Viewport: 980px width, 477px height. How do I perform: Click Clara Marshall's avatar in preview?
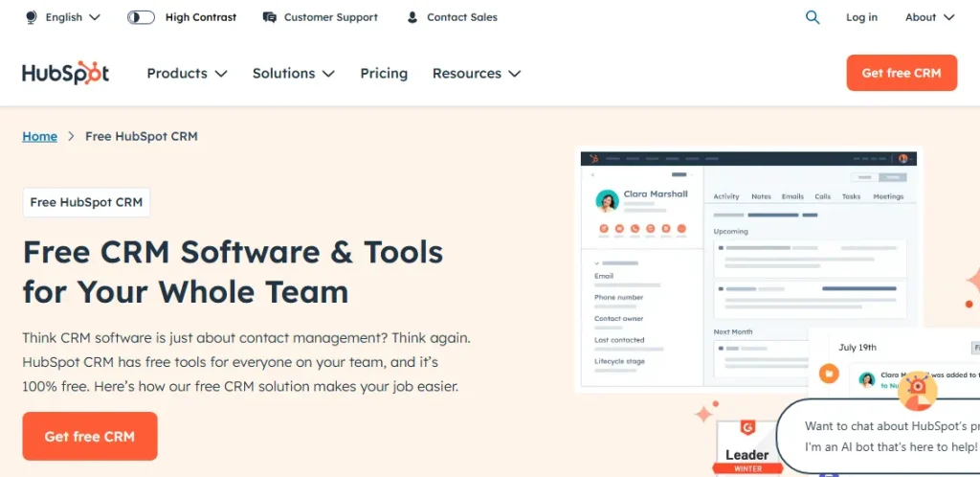click(607, 201)
